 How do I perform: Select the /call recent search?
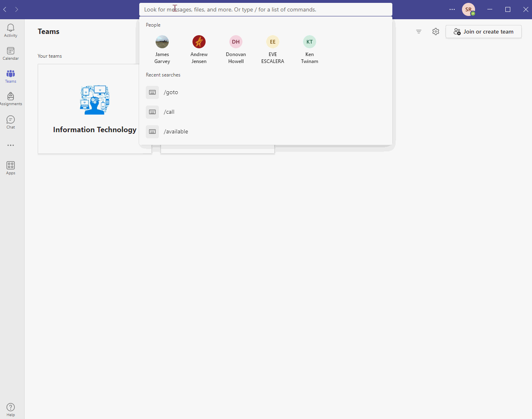266,112
